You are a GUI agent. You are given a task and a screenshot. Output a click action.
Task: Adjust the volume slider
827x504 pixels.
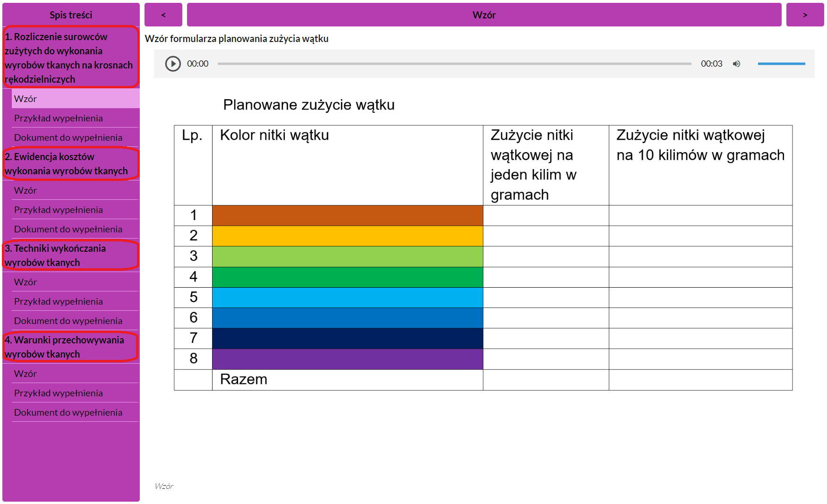[781, 63]
